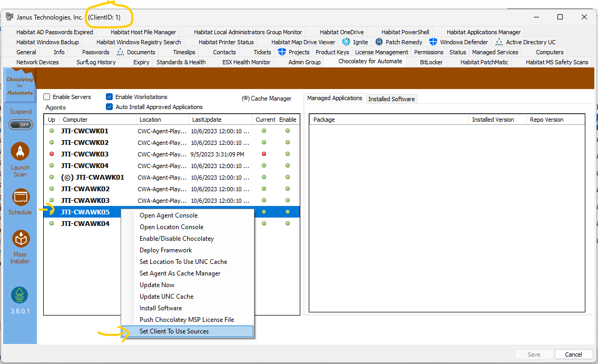Viewport: 598px width, 364px height.
Task: Select the JTI-CWAWK04 agent row
Action: click(172, 223)
